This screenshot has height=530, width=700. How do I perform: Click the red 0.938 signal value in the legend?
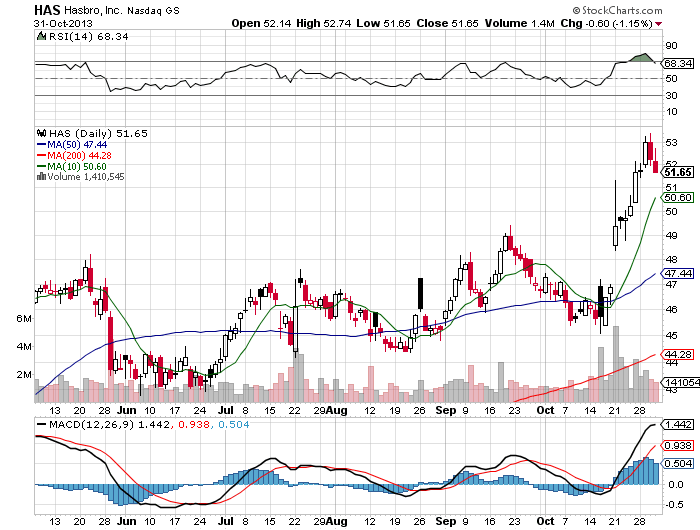click(x=194, y=424)
